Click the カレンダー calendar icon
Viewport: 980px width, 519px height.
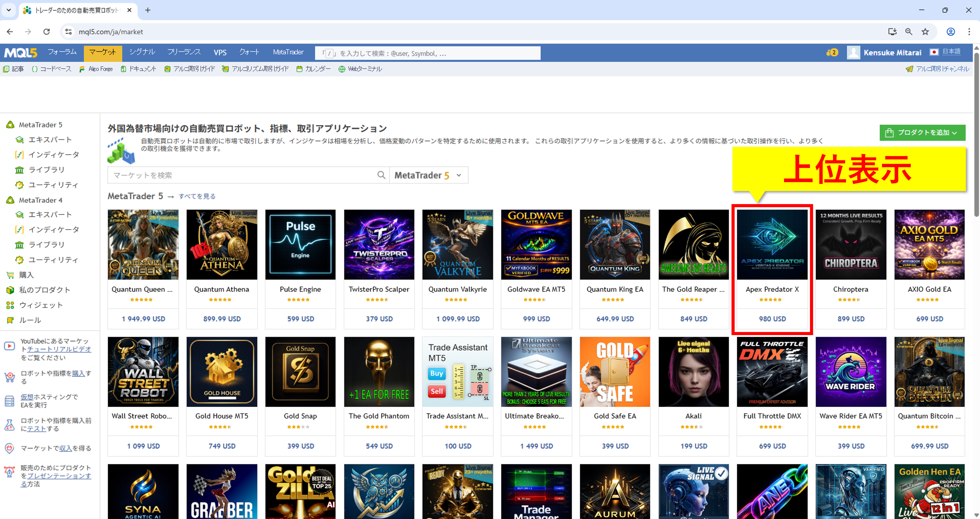pos(299,69)
